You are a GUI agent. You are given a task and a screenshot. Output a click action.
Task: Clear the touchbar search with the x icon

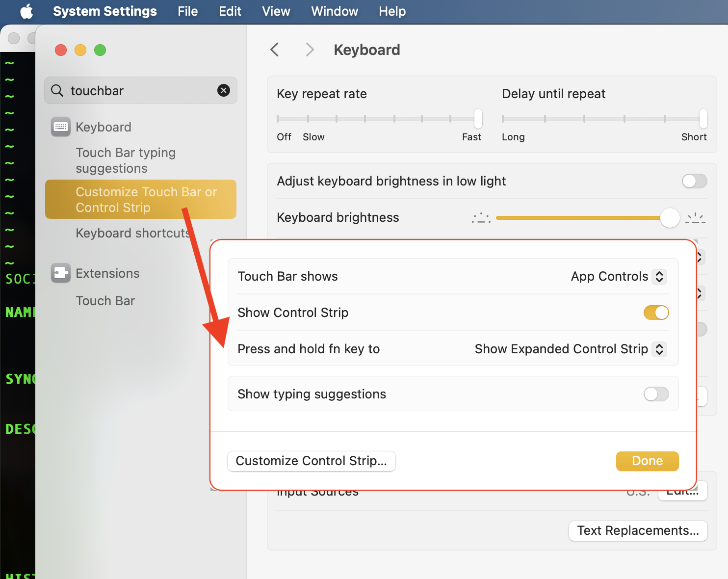(224, 90)
